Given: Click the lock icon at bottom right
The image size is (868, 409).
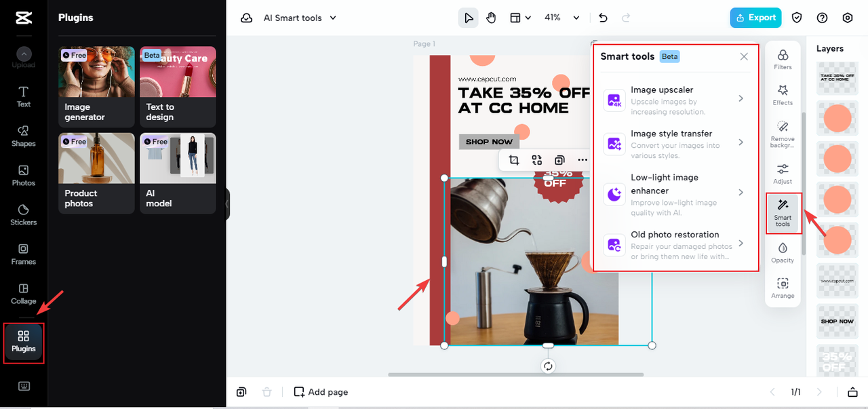Looking at the screenshot, I should click(x=852, y=392).
